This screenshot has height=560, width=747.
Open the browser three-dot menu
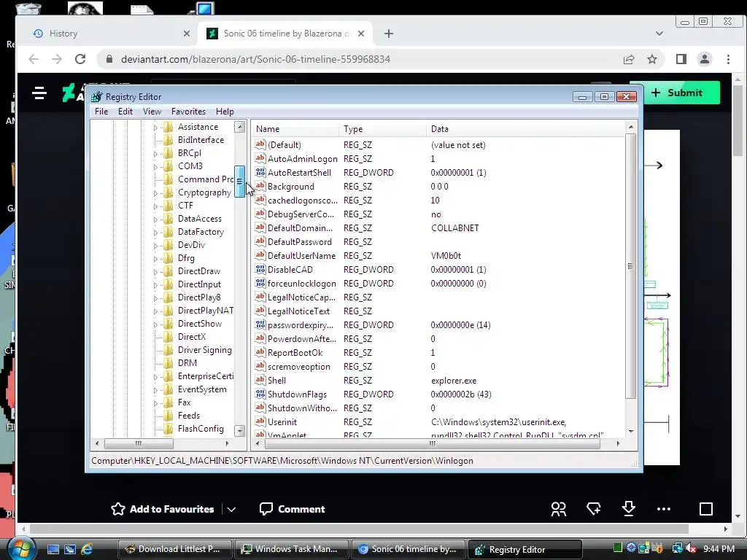point(728,59)
